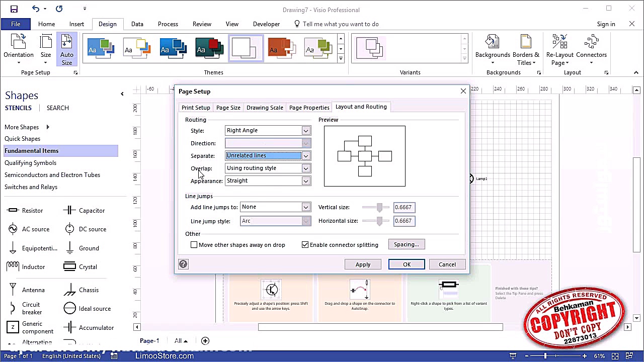
Task: Toggle the Auto Size setting
Action: (66, 49)
